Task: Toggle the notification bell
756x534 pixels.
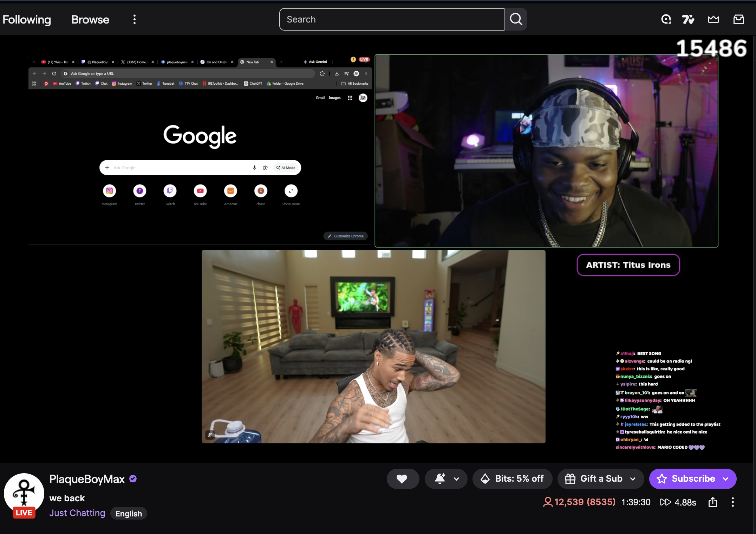Action: pos(440,478)
